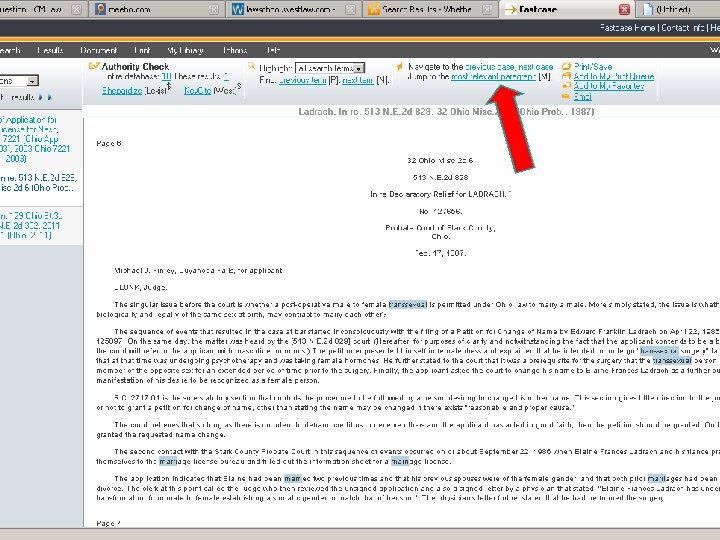Click the highlighted transsexual term in first paragraph
This screenshot has width=720, height=540.
coord(408,304)
